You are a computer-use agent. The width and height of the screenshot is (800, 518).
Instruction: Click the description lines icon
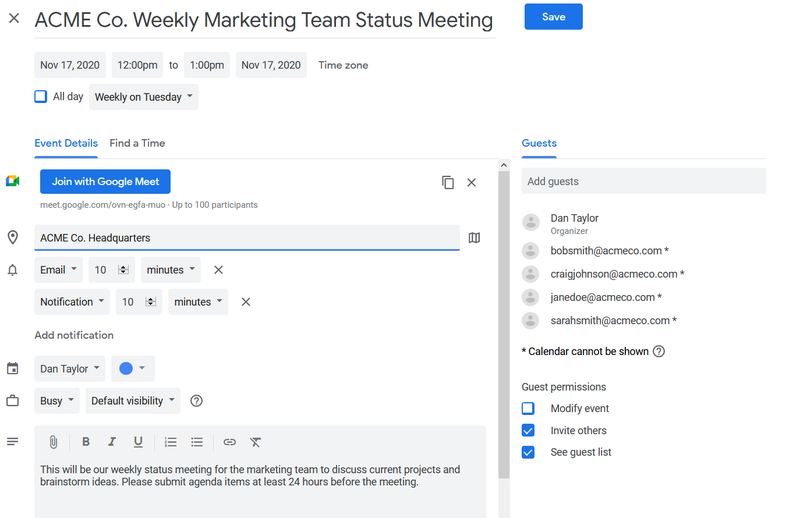pos(13,441)
